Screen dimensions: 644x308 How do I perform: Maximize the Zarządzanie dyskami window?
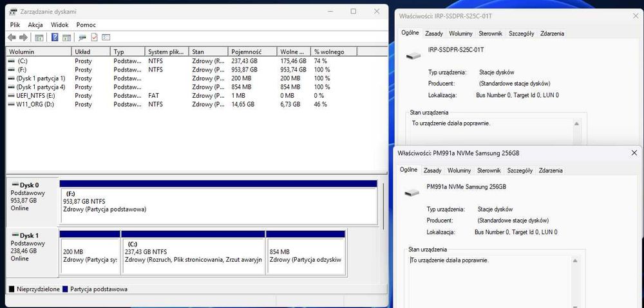[x=353, y=12]
